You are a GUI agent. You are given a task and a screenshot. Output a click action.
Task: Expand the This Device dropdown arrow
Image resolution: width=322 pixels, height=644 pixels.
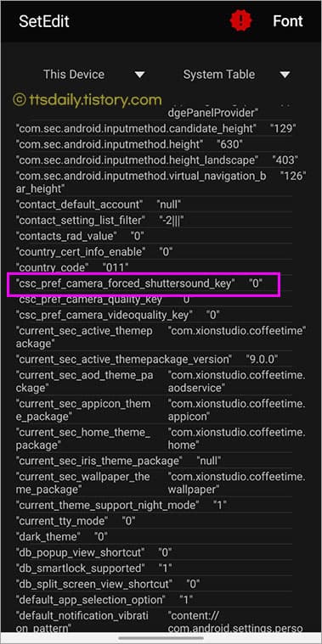click(x=140, y=75)
